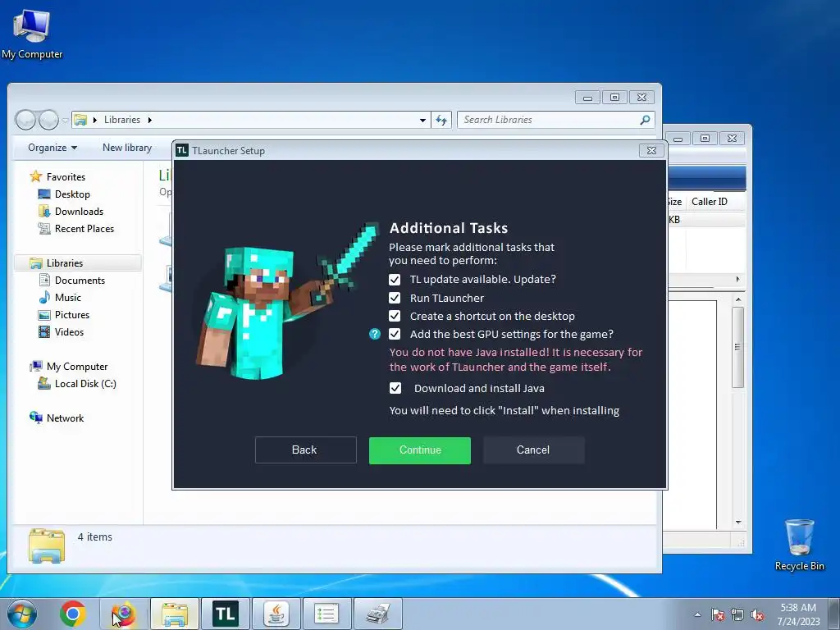Click right scroll arrow in background window

pyautogui.click(x=737, y=279)
